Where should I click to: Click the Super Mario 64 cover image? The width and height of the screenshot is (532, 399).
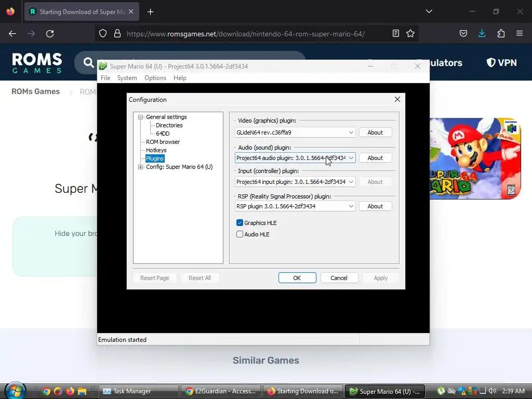pyautogui.click(x=475, y=158)
